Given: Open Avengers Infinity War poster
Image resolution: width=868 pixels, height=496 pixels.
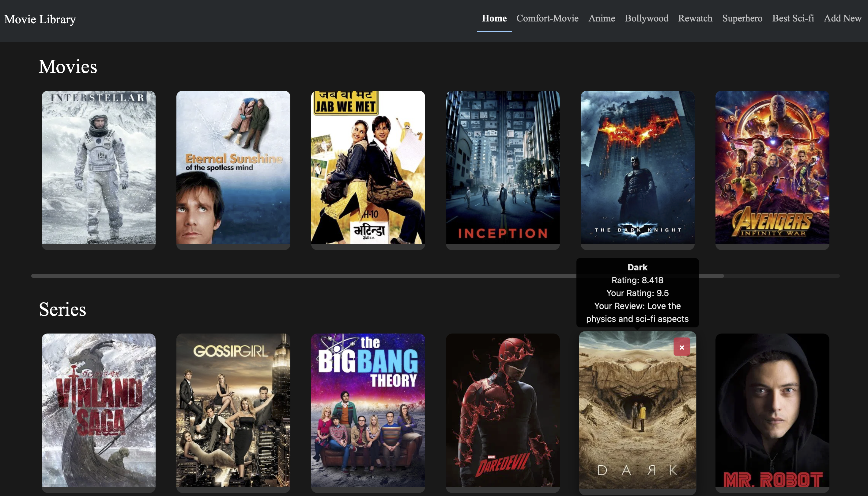Looking at the screenshot, I should (772, 167).
